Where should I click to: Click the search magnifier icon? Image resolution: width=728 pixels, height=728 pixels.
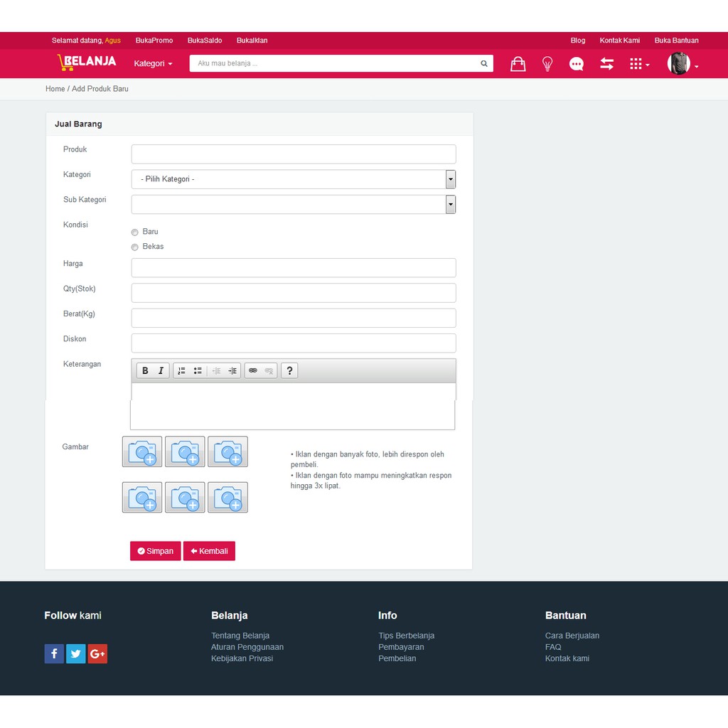pyautogui.click(x=483, y=63)
